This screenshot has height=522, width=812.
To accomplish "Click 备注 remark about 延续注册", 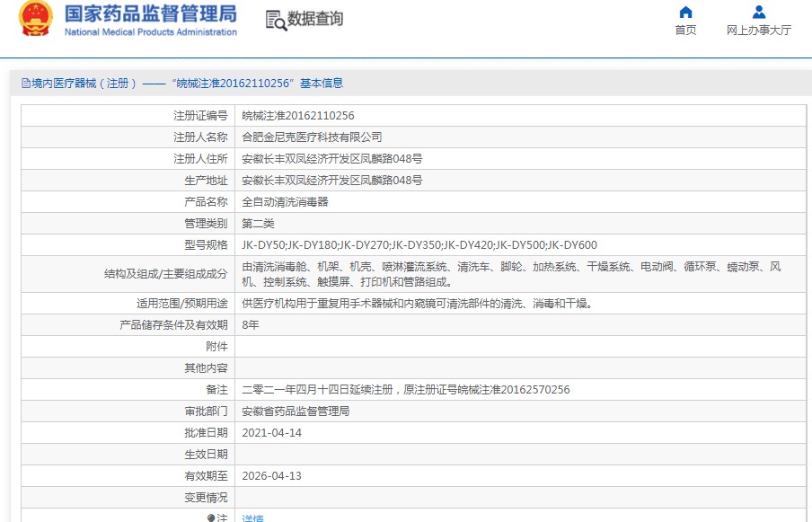I will (406, 389).
